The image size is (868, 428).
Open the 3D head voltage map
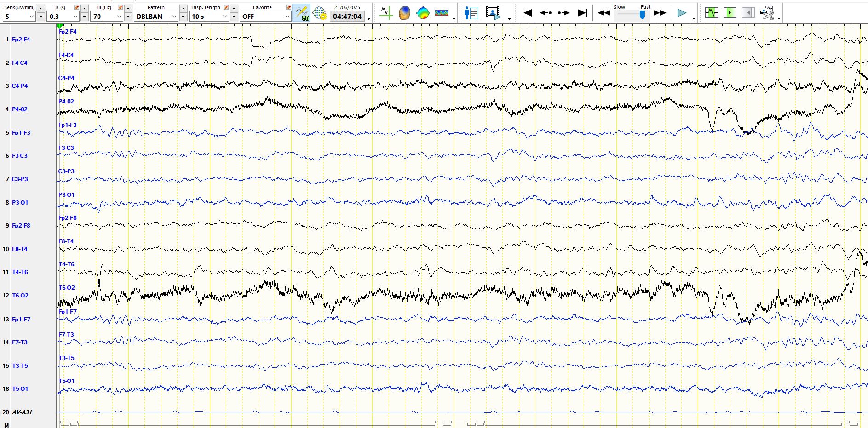(x=404, y=13)
